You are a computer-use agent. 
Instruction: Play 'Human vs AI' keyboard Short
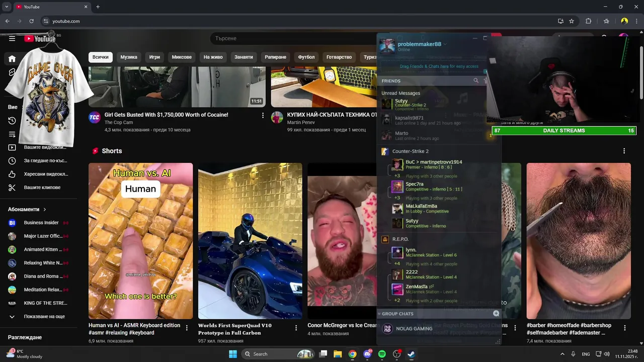(x=140, y=241)
